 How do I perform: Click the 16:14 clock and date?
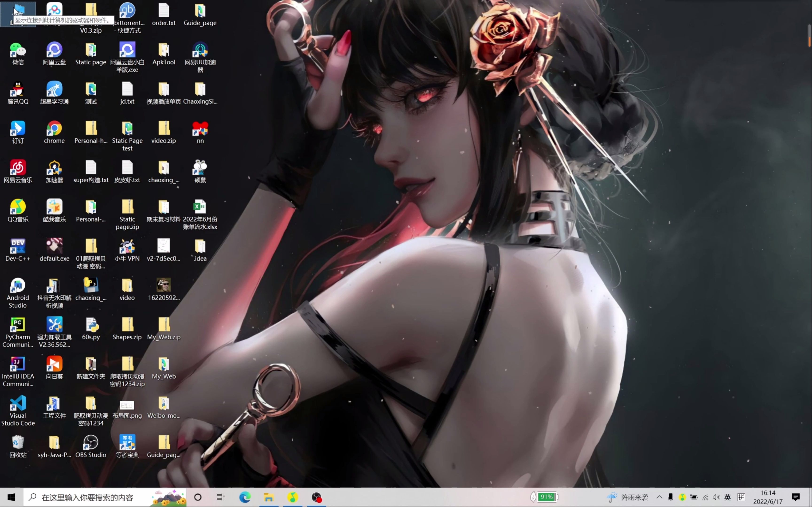[x=768, y=497]
